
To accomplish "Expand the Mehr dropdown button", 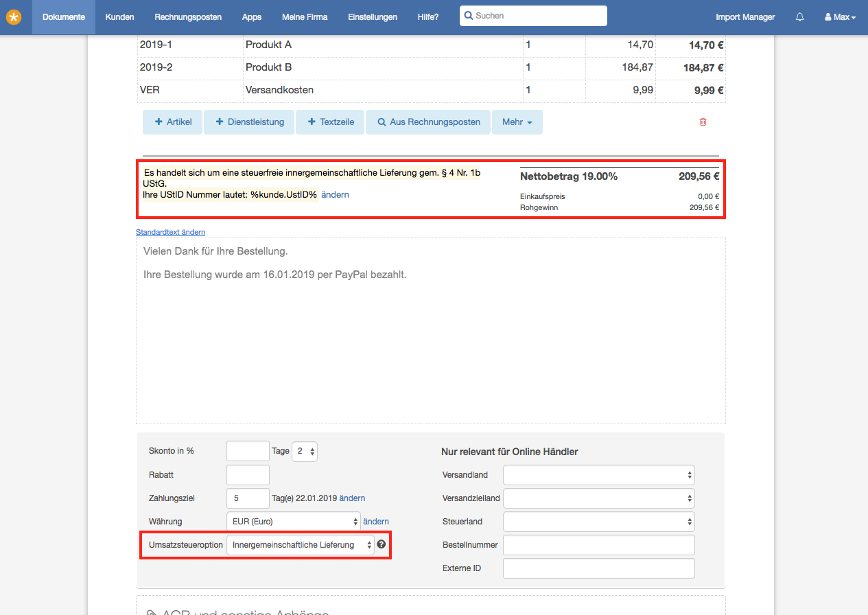I will [517, 122].
